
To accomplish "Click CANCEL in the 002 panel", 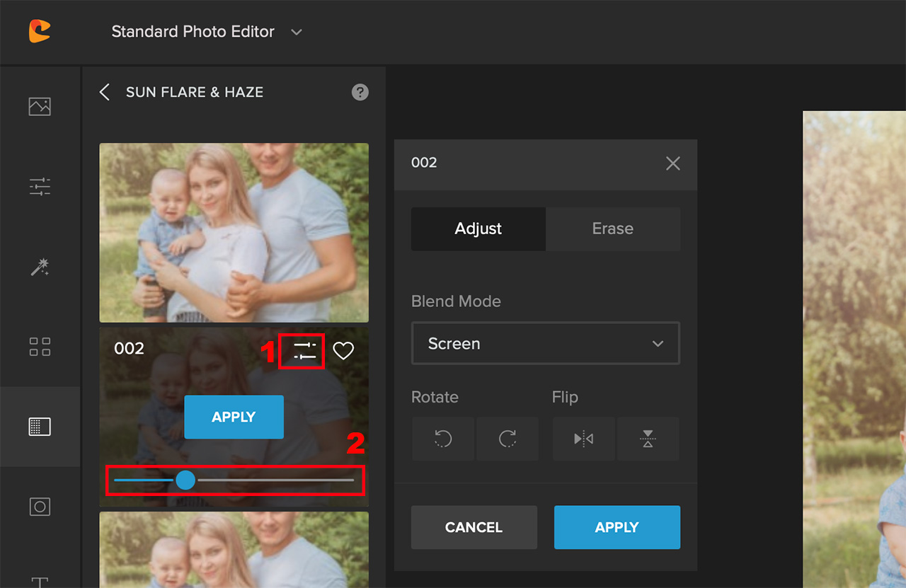I will tap(474, 527).
